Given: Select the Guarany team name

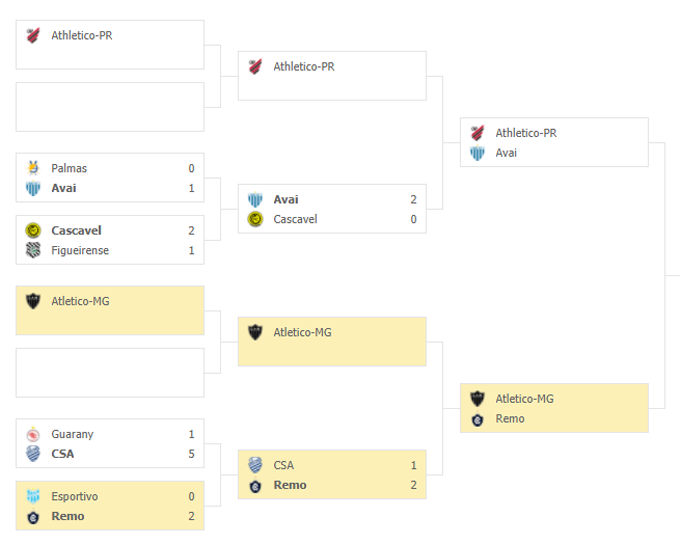Looking at the screenshot, I should (x=72, y=434).
